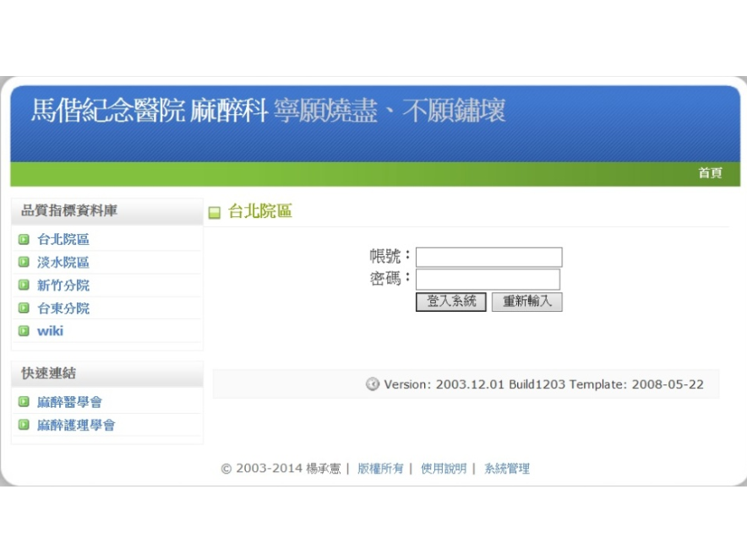Click the © 2003-2014 楊承憲 copyright text
Screen dimensions: 747x560
point(281,469)
